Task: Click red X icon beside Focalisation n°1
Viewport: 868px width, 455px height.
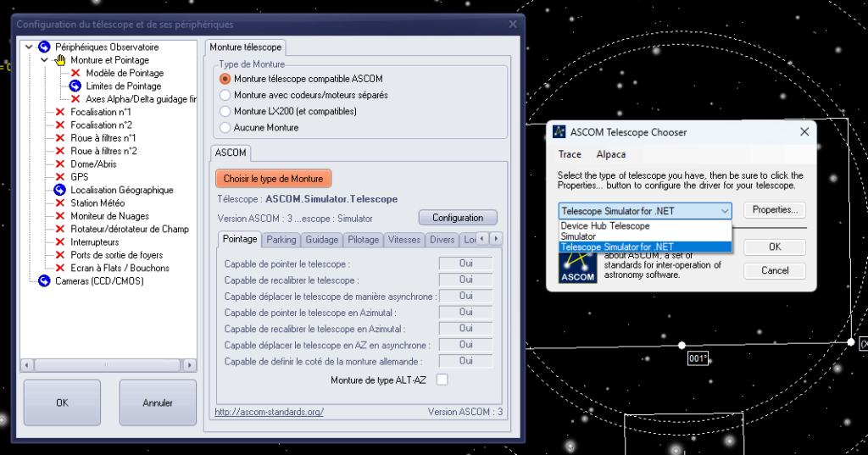Action: 60,112
